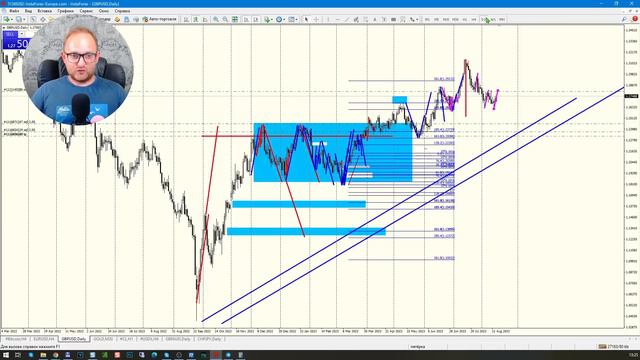Switch to W1 timeframe
The width and height of the screenshot is (640, 360).
click(x=493, y=19)
